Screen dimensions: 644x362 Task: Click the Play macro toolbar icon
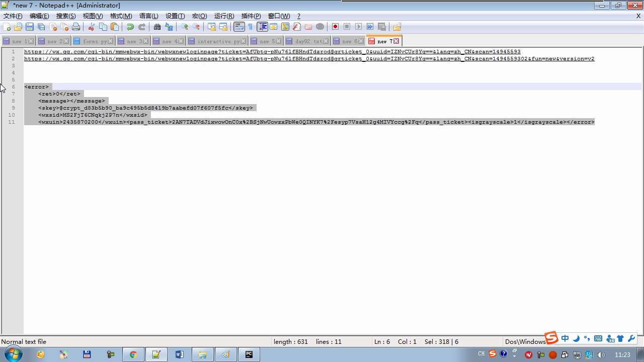[x=358, y=27]
